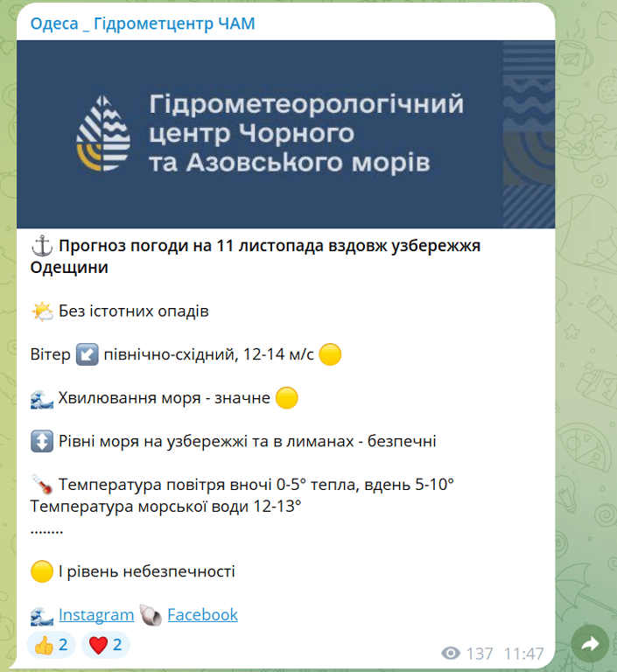Click the wave emoji before Instagram
This screenshot has height=672, width=617.
point(42,615)
